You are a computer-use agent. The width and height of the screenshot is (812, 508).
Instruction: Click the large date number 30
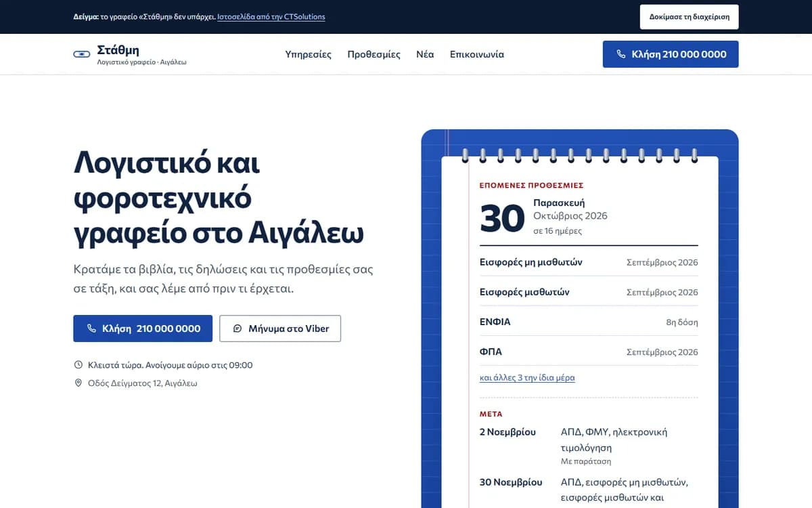pos(502,218)
